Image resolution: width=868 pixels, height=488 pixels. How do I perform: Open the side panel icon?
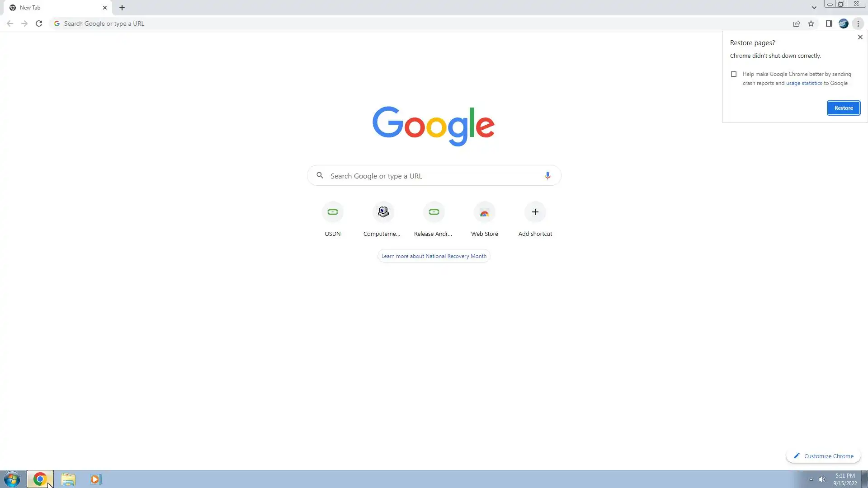[829, 23]
